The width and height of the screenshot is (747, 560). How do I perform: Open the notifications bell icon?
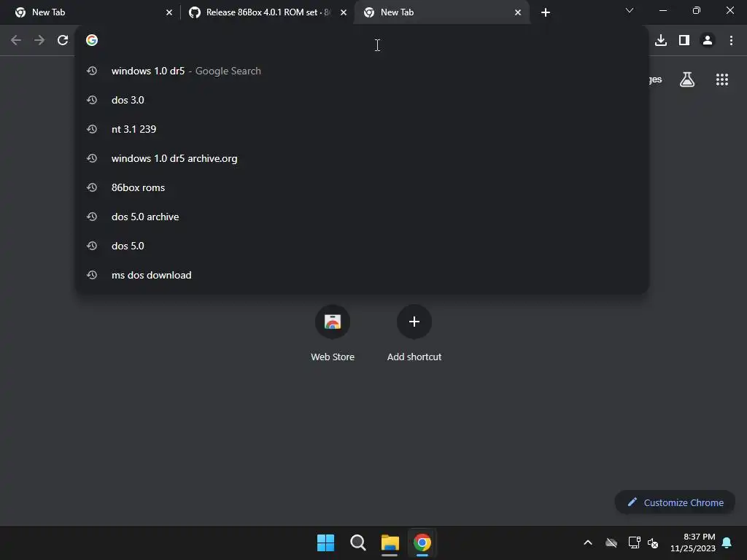coord(727,542)
